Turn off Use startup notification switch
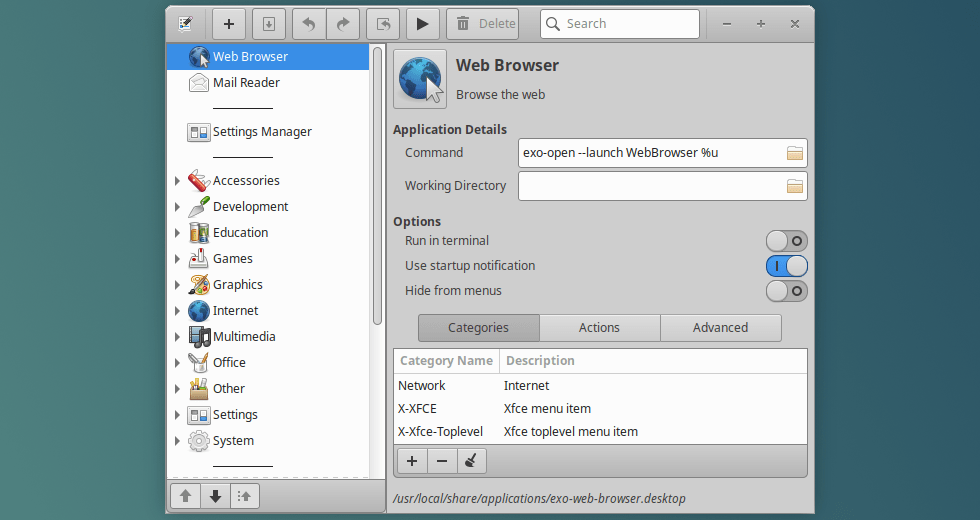Image resolution: width=980 pixels, height=520 pixels. pos(786,266)
